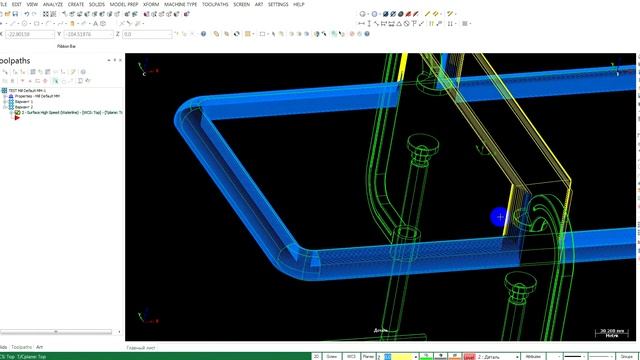The height and width of the screenshot is (360, 640).
Task: Click the Save file disk icon
Action: [x=16, y=14]
